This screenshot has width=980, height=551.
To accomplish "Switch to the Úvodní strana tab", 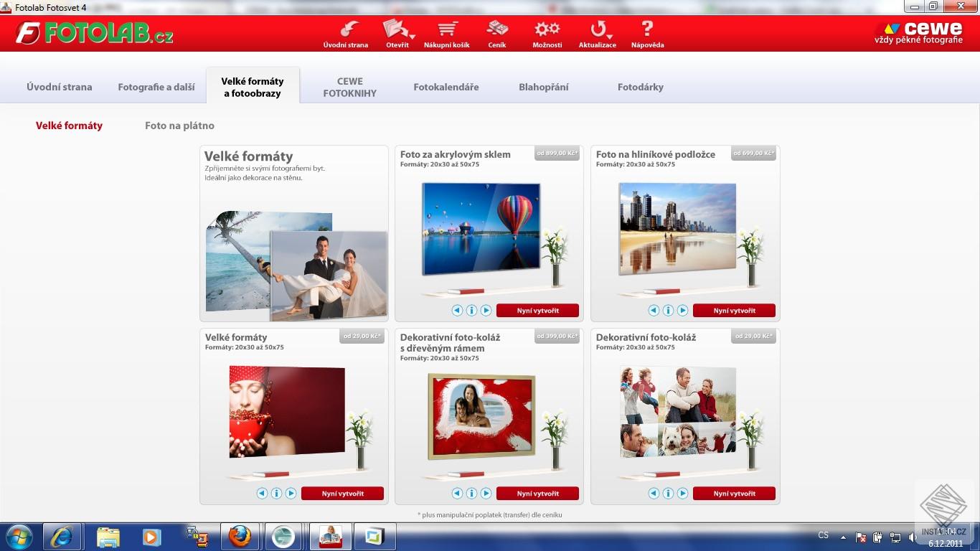I will [x=60, y=87].
